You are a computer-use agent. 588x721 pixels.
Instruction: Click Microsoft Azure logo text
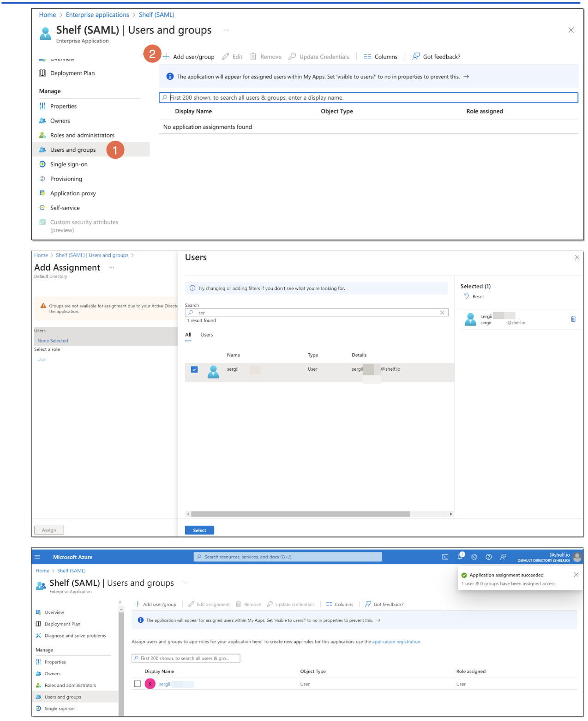coord(72,557)
